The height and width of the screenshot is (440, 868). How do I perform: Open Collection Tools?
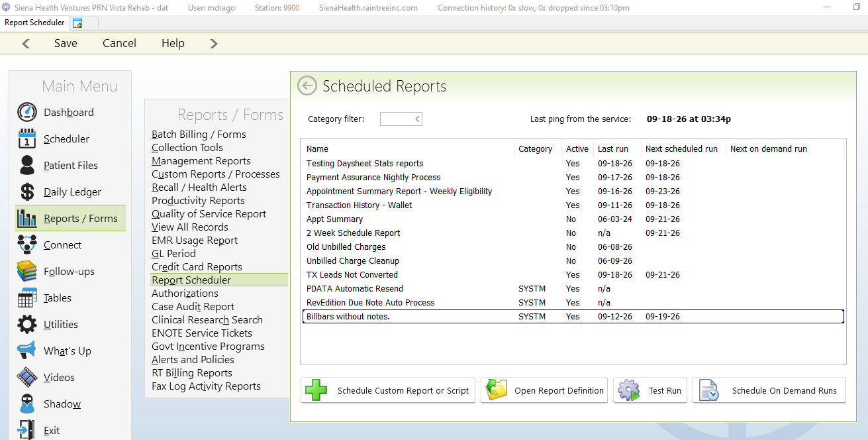(187, 147)
